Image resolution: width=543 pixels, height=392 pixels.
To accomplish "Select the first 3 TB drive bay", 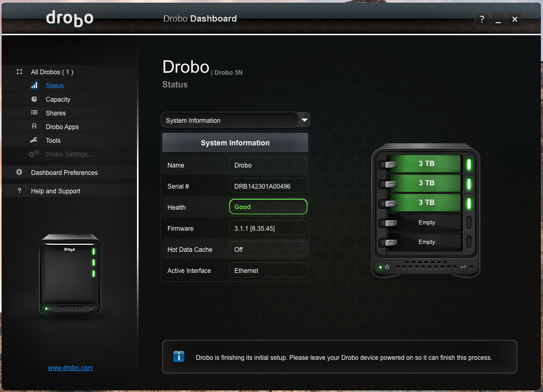I will pos(426,164).
